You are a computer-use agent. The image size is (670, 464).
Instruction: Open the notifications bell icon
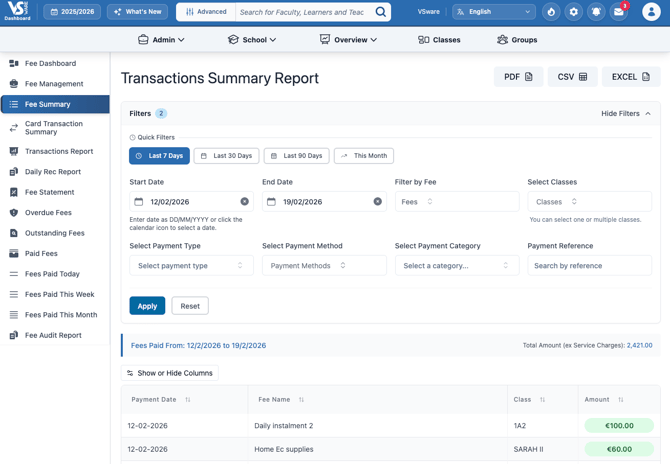596,12
